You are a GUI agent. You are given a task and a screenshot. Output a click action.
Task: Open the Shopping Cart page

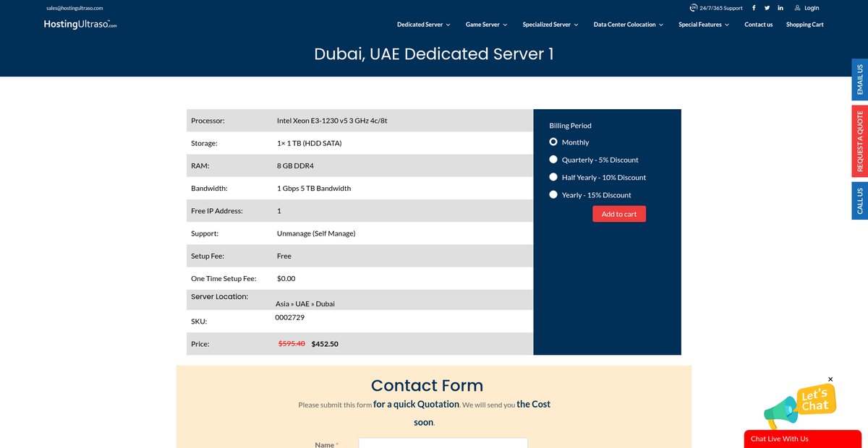coord(804,25)
